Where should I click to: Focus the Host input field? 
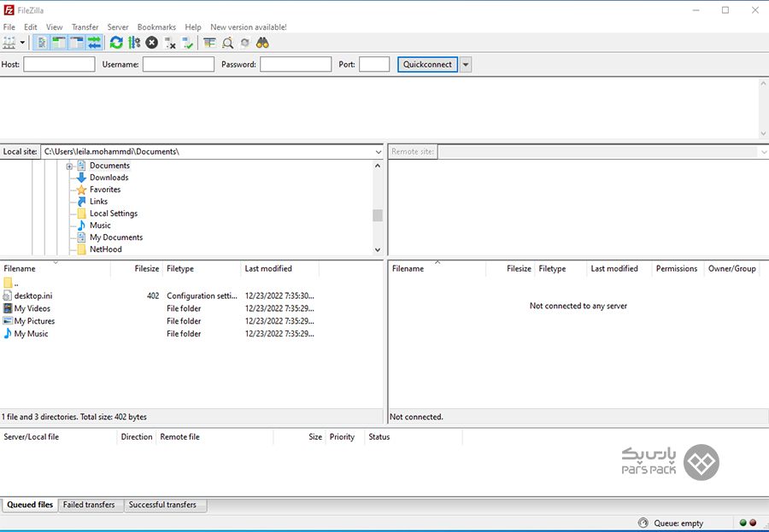click(x=59, y=64)
